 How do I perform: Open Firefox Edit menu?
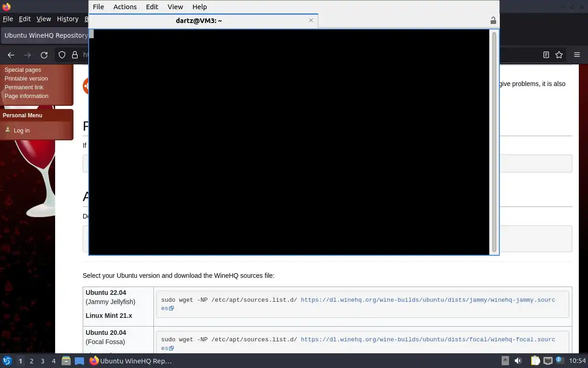(x=25, y=19)
